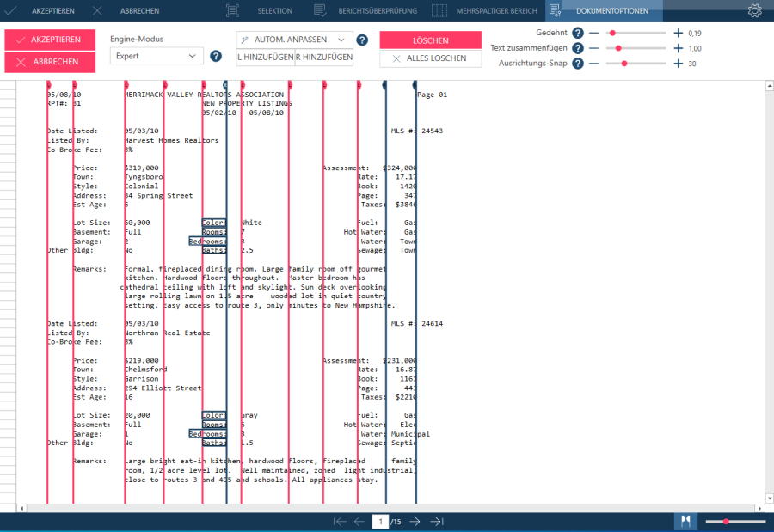774x532 pixels.
Task: Toggle the column marker icon in status bar
Action: point(685,522)
